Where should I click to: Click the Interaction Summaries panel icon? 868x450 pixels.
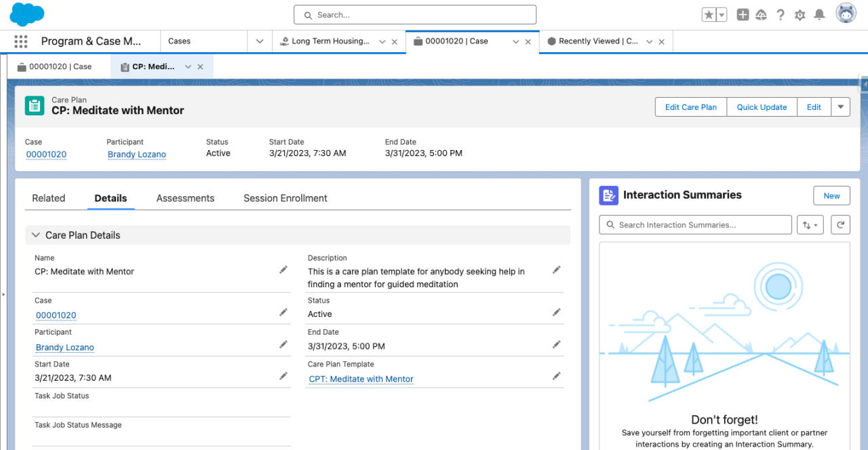(608, 195)
